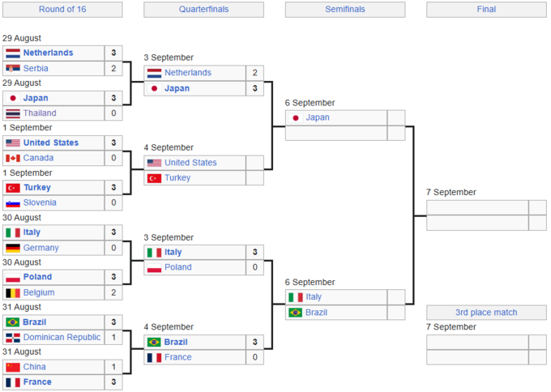Click the Slovenia flag icon
The image size is (551, 392).
[12, 203]
